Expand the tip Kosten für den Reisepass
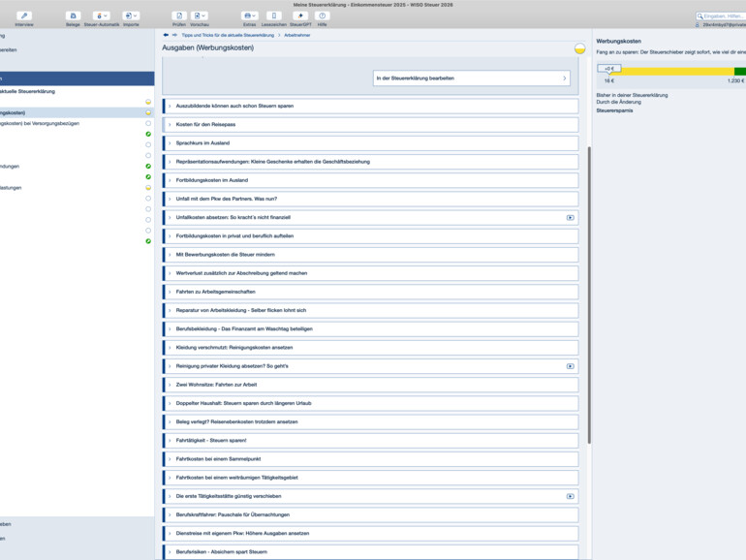Screen dimensions: 746x560 [x=371, y=125]
